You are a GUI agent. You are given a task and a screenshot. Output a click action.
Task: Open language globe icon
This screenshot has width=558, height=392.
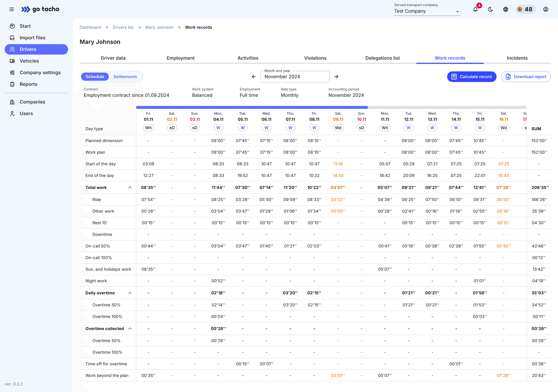[506, 9]
